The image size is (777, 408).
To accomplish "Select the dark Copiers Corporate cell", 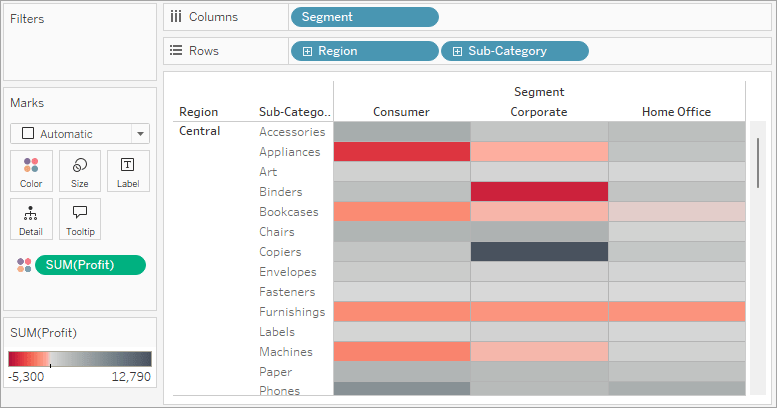I will [539, 252].
